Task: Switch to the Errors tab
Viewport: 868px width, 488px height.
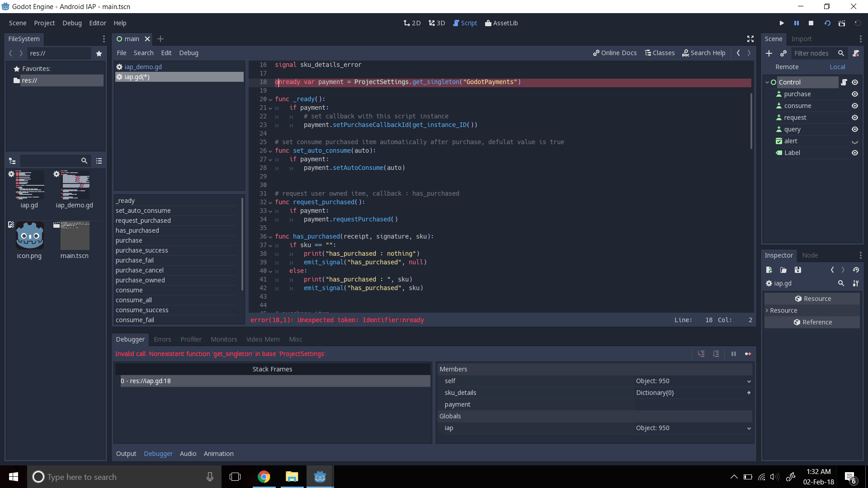Action: coord(162,339)
